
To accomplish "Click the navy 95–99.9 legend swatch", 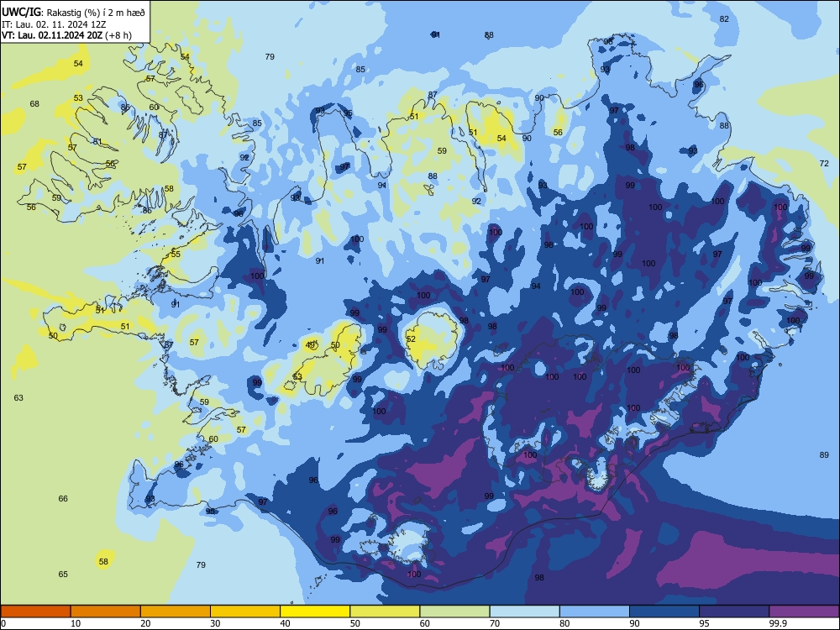I will click(x=734, y=612).
